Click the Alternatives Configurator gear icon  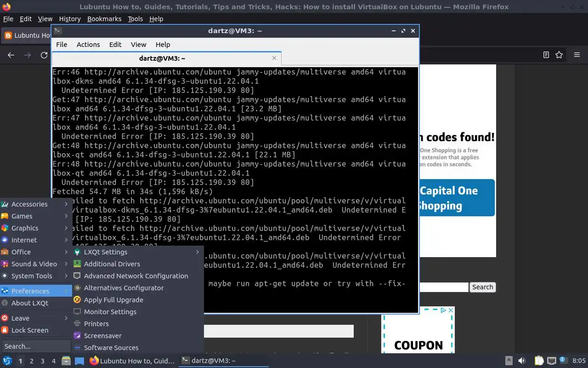point(77,287)
